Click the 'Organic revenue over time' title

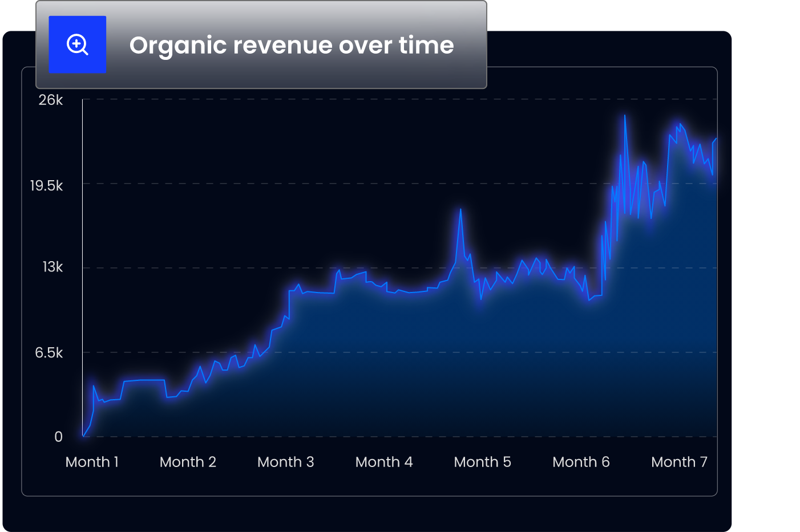(x=291, y=45)
